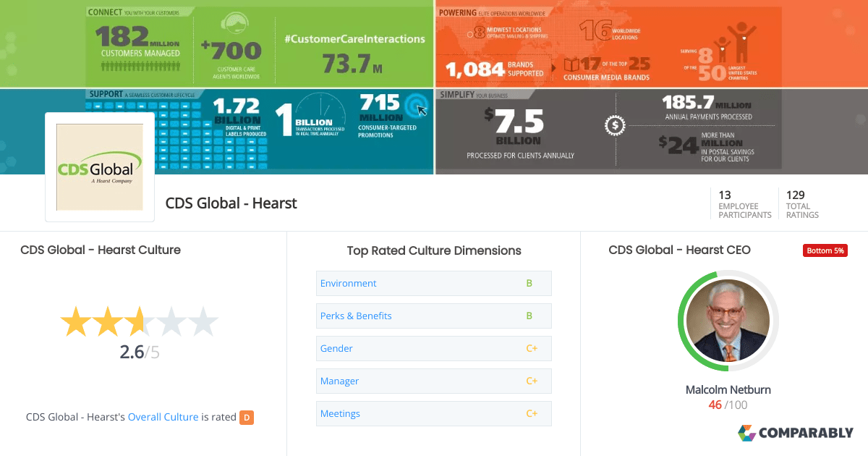Click the orange D culture grade badge
This screenshot has width=868, height=456.
[x=247, y=417]
